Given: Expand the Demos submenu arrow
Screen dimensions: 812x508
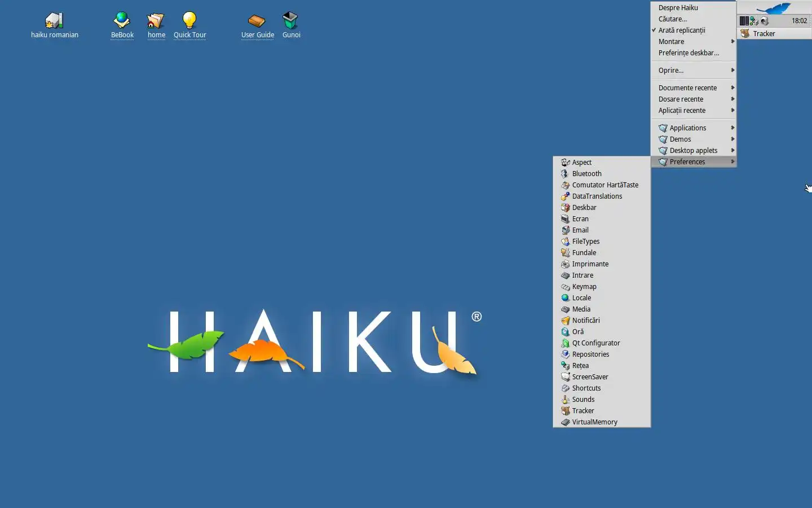Looking at the screenshot, I should pyautogui.click(x=732, y=139).
